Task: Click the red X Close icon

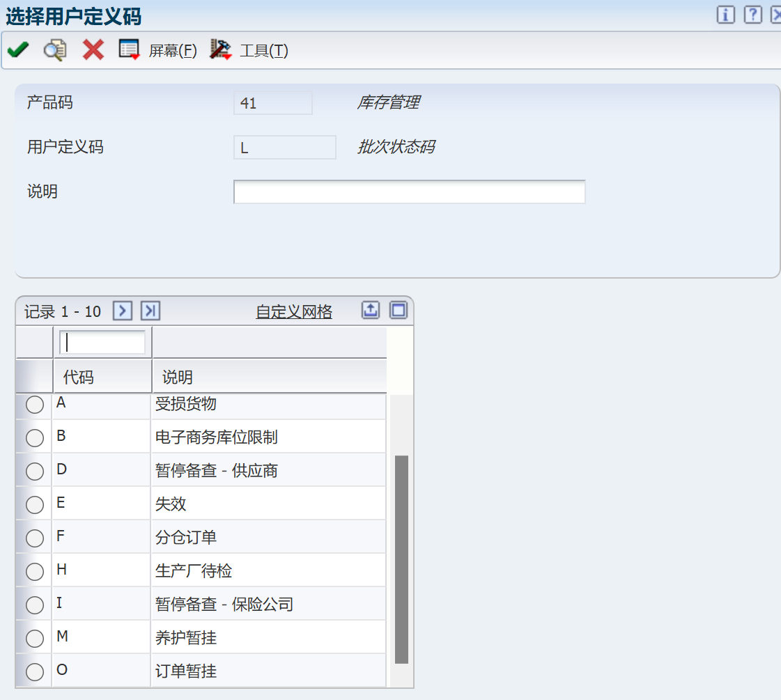Action: [93, 49]
